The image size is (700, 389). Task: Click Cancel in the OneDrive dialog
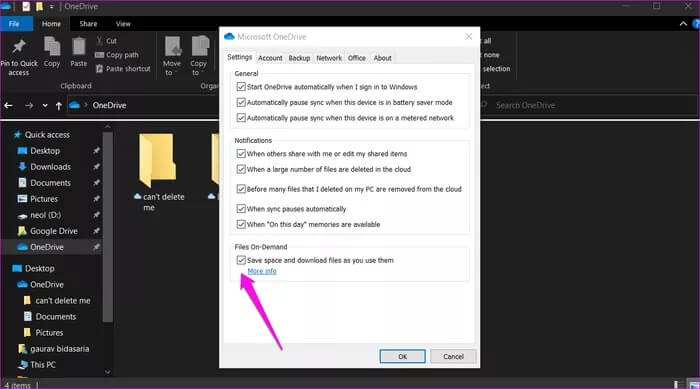[x=453, y=356]
